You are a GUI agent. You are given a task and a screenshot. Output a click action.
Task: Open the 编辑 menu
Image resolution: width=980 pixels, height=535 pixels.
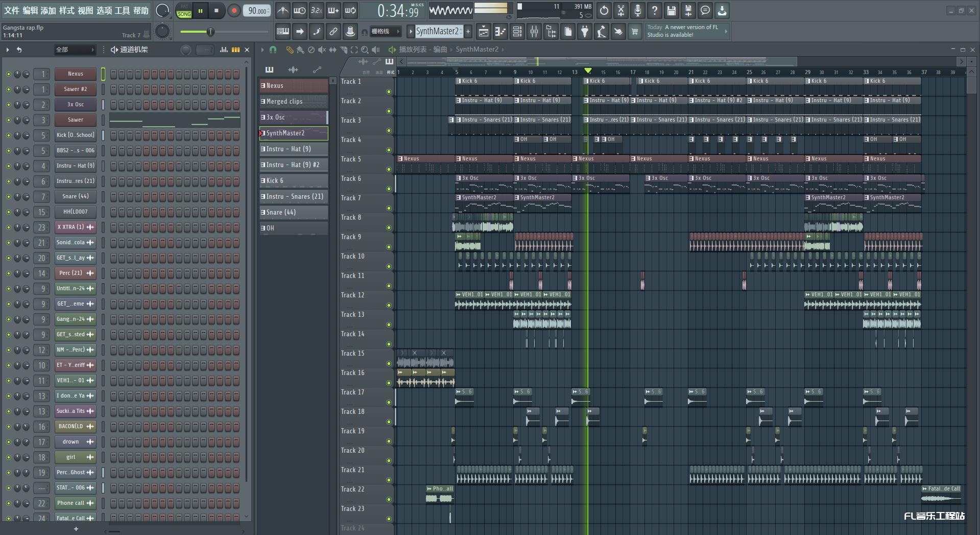(x=30, y=10)
